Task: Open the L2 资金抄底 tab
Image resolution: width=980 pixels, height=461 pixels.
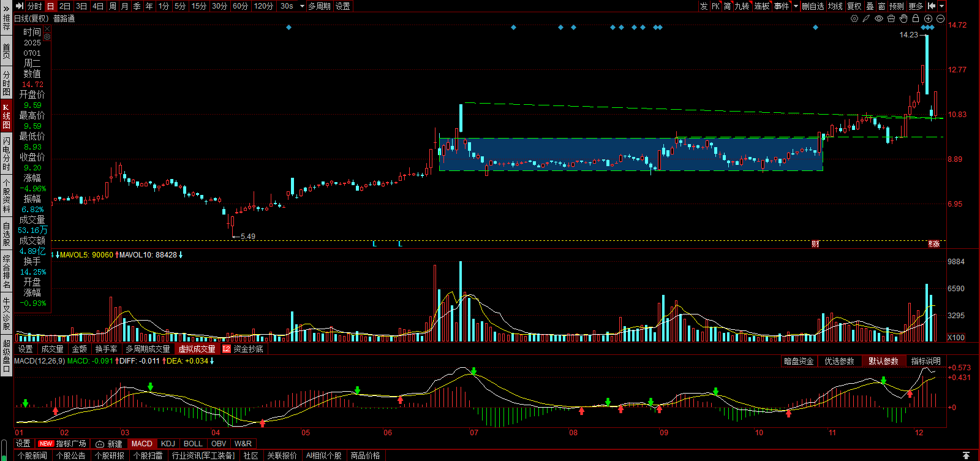Action: [x=243, y=349]
